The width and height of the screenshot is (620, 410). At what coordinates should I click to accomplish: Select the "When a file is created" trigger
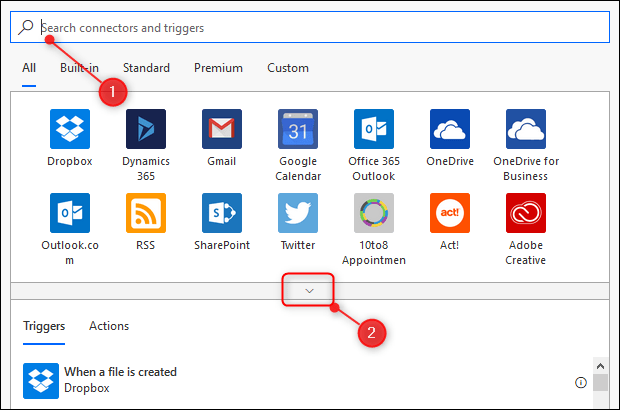point(120,372)
